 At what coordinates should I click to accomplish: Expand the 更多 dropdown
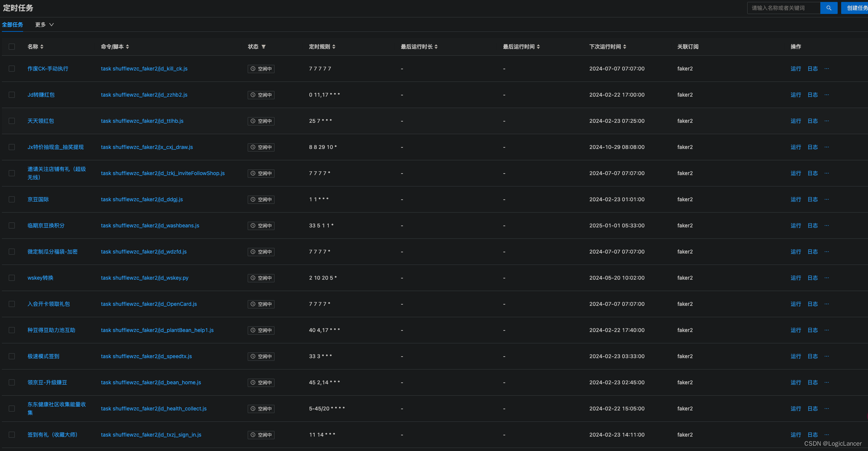coord(44,25)
